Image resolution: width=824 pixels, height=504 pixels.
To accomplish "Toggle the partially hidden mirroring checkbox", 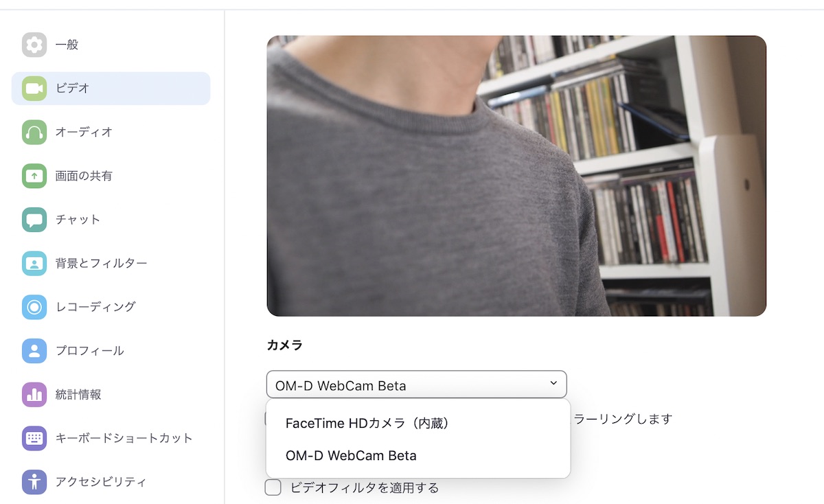I will [266, 419].
